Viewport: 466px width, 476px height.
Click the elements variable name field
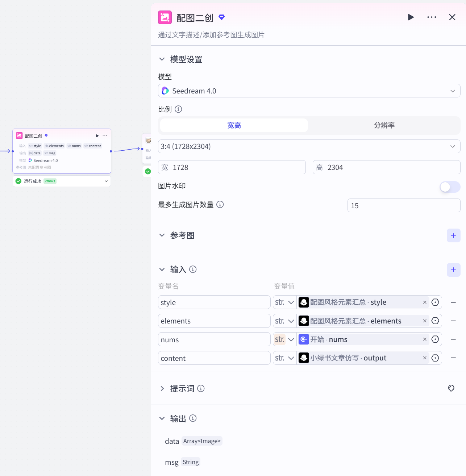pos(214,321)
